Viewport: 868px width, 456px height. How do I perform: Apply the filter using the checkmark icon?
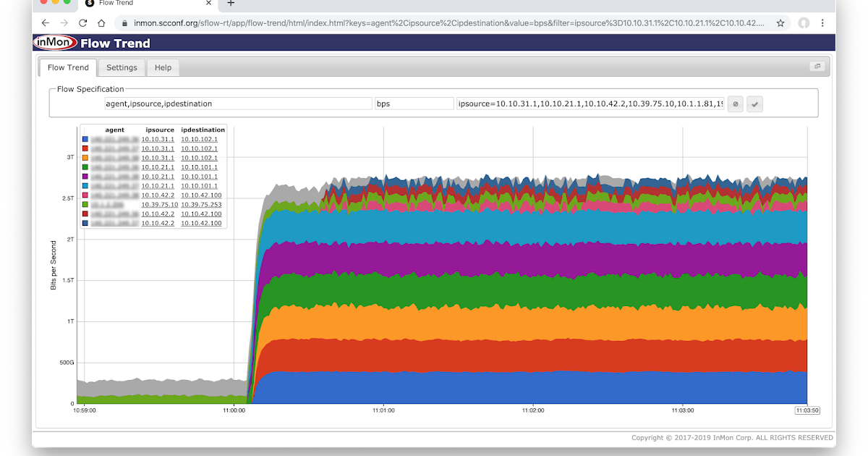[x=754, y=104]
